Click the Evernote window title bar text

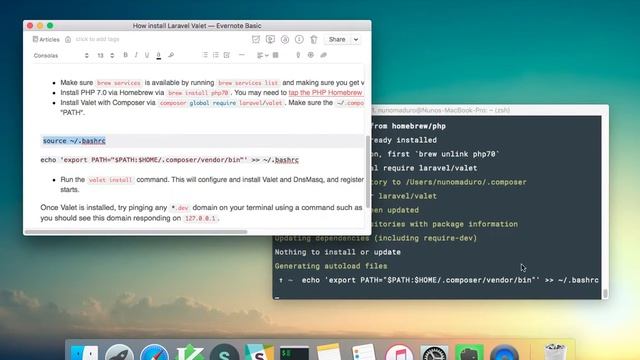tap(197, 26)
